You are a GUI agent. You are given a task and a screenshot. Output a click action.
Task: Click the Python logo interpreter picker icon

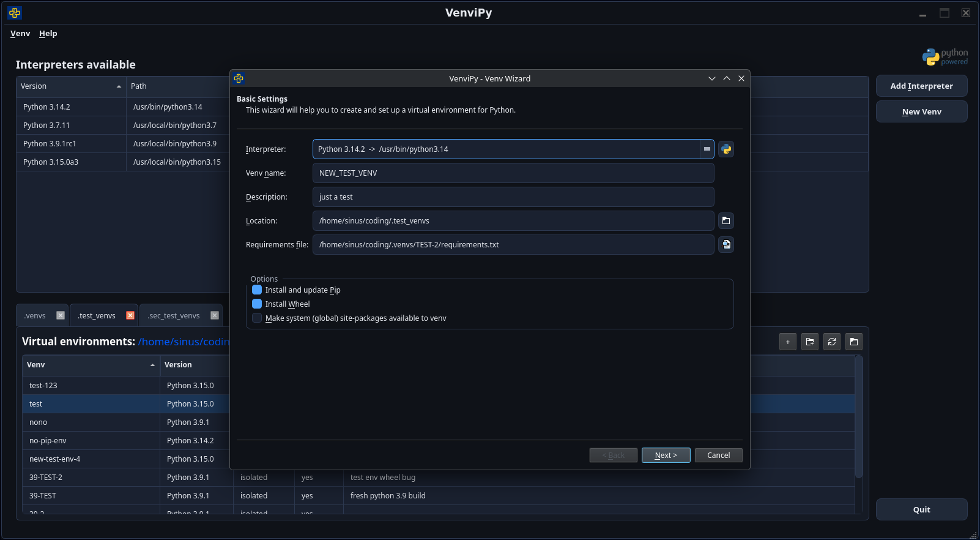coord(726,149)
